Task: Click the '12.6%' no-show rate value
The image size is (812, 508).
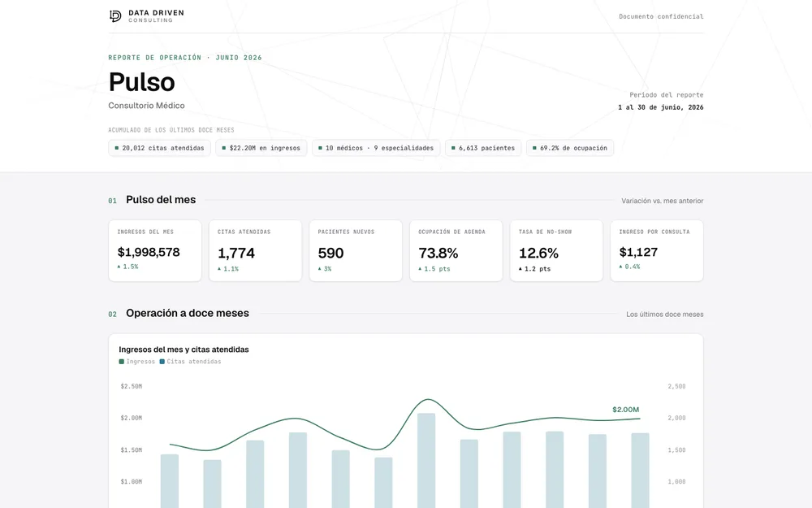Action: [538, 253]
